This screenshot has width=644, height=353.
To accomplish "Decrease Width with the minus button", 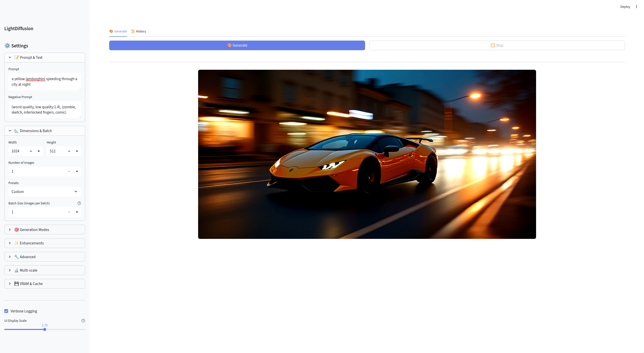I will (31, 151).
